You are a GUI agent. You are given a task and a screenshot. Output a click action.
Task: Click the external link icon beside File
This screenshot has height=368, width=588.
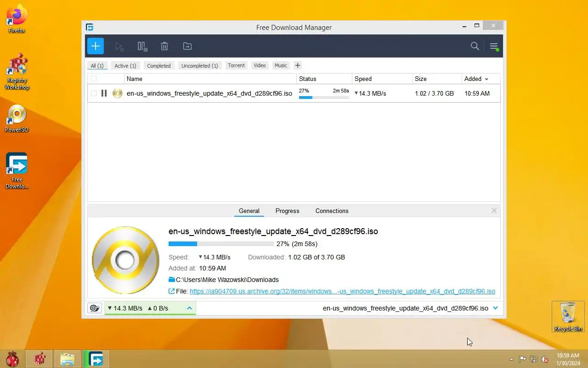pos(172,291)
